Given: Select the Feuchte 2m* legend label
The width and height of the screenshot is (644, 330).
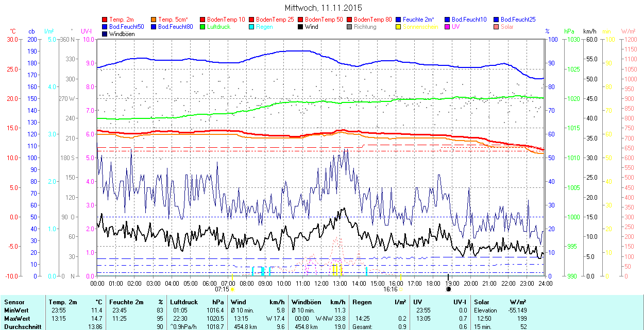Looking at the screenshot, I should (418, 20).
